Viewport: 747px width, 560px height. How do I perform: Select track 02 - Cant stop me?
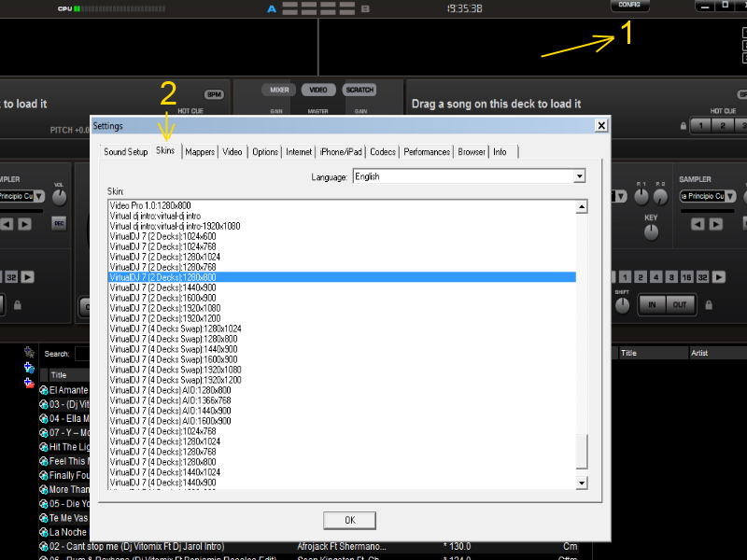tap(316, 546)
